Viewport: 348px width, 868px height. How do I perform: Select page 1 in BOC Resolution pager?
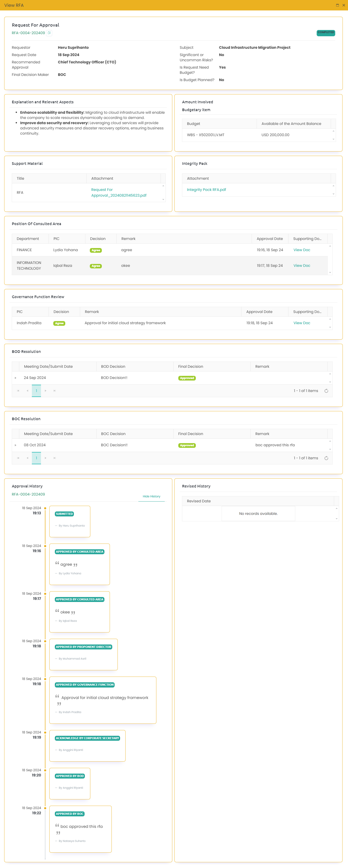point(37,458)
